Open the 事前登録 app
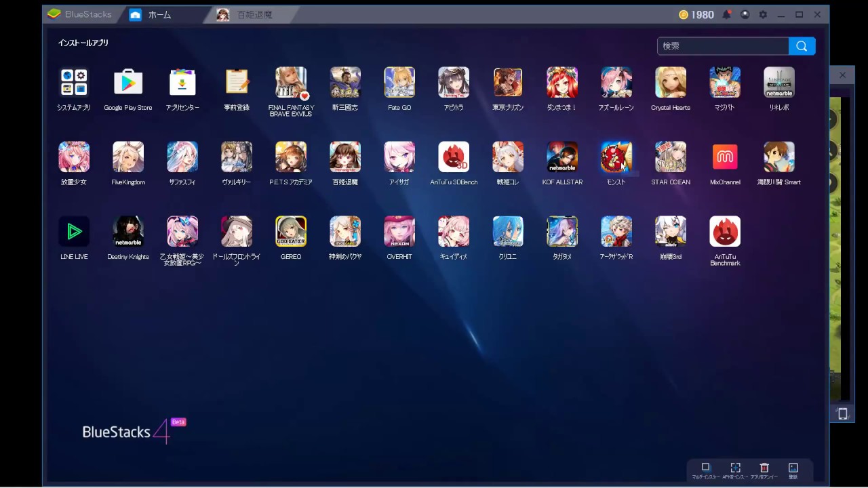 237,82
